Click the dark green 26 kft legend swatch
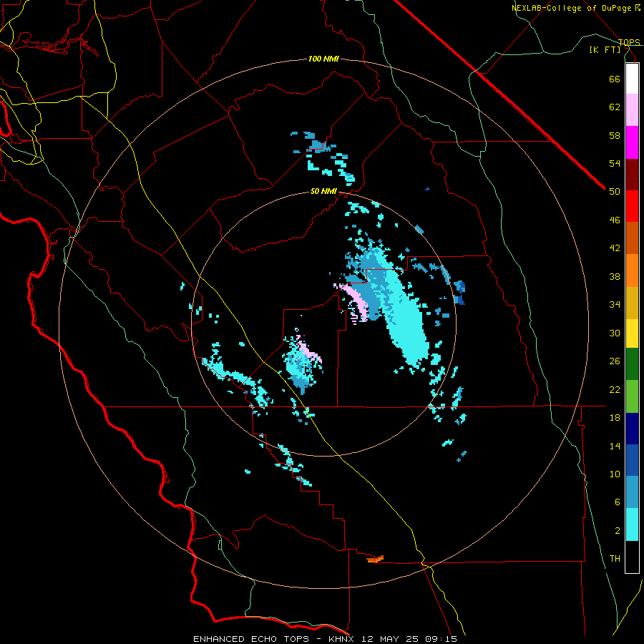The image size is (644, 644). coord(632,364)
